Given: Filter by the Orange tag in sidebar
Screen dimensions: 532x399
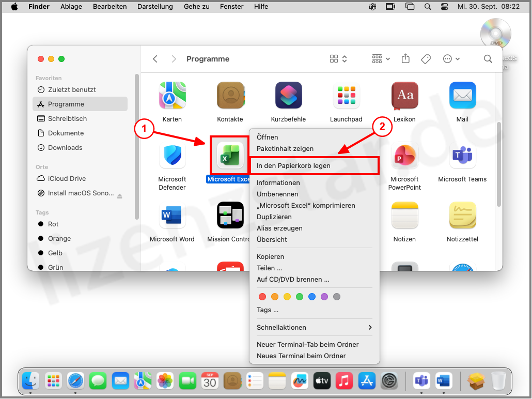Looking at the screenshot, I should click(x=80, y=238).
